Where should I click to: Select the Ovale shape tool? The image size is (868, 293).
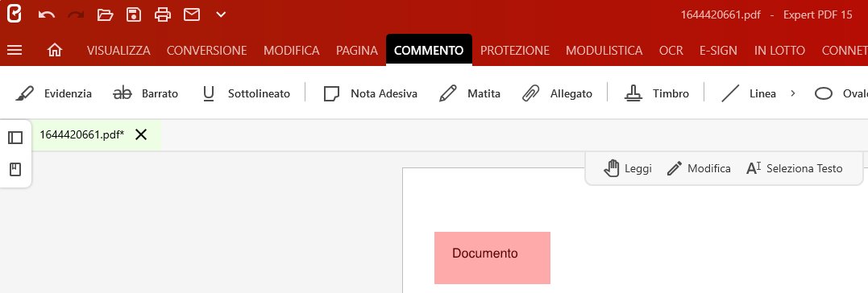click(841, 94)
